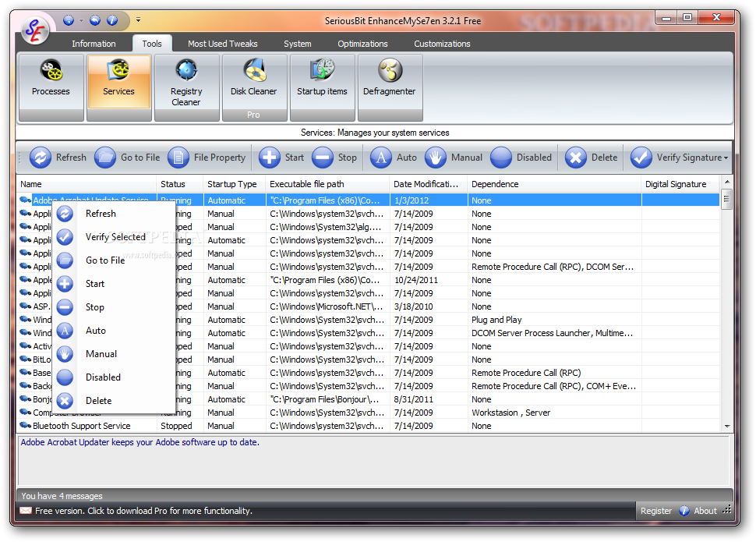Sort by Startup Type column header

coord(235,184)
